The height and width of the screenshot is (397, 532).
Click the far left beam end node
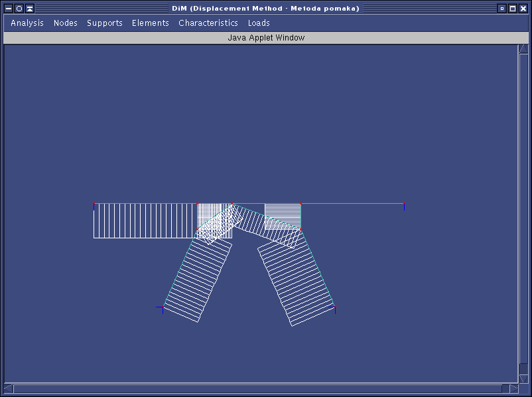(94, 204)
